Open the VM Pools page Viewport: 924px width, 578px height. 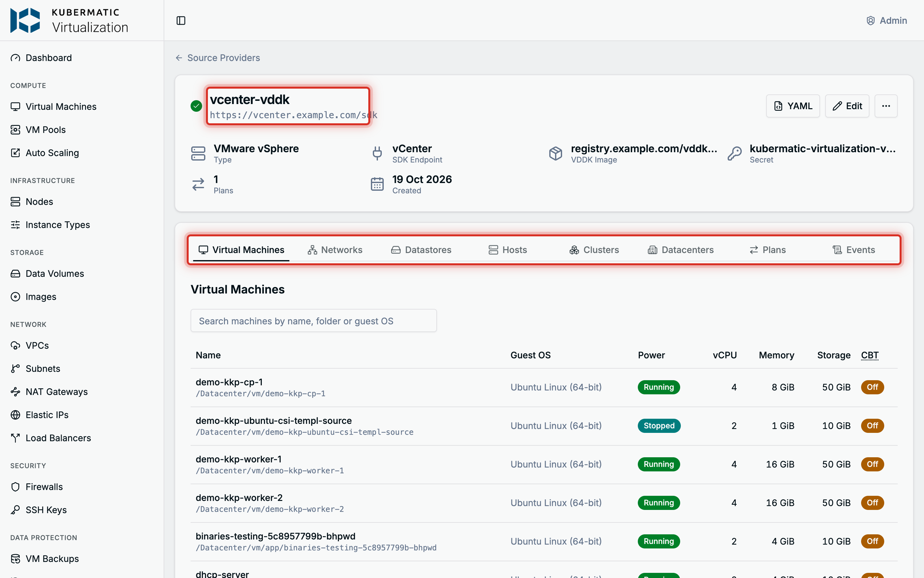coord(46,130)
